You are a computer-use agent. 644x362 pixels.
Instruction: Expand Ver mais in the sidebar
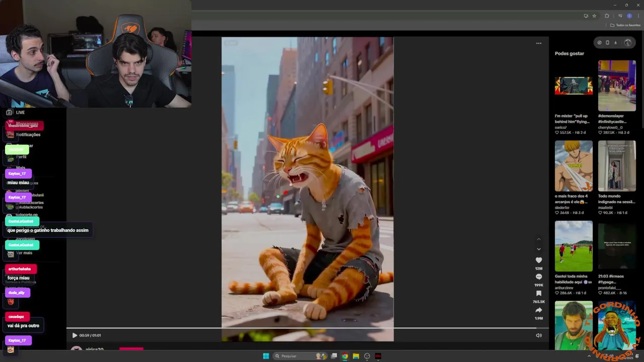24,253
